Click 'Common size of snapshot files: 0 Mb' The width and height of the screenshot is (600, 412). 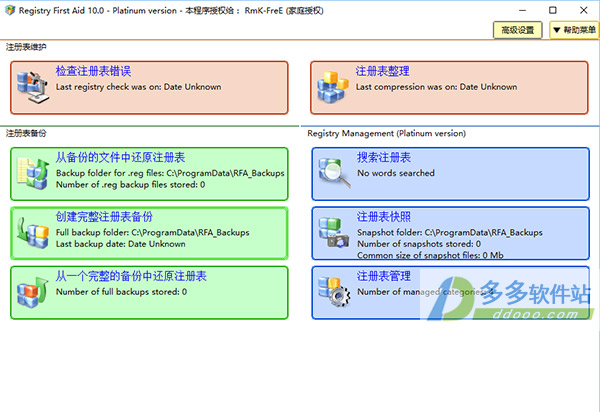[x=430, y=255]
